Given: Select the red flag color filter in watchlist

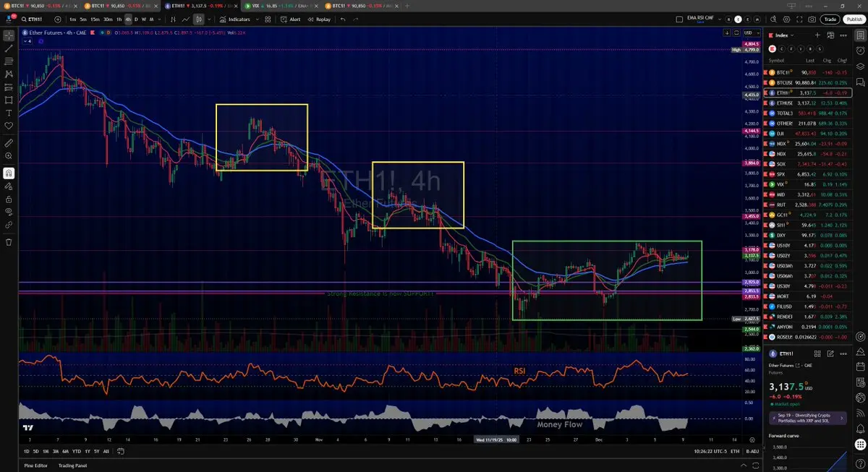Looking at the screenshot, I should tap(772, 48).
